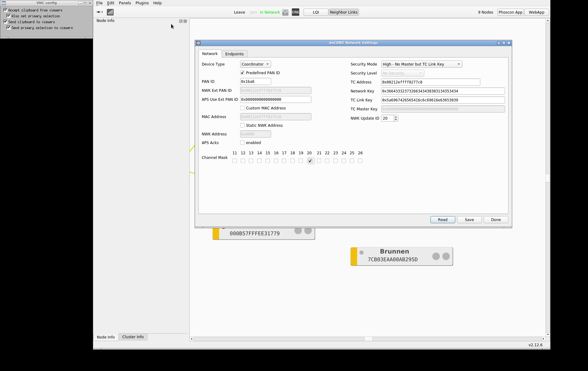Screen dimensions: 588x371
Task: Open the Security Mode dropdown
Action: coord(422,64)
